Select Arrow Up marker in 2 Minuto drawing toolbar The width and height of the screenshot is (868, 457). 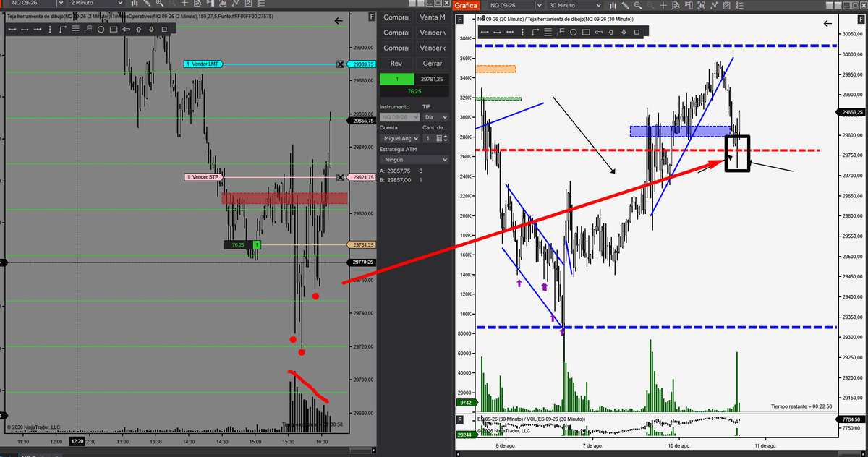(138, 30)
